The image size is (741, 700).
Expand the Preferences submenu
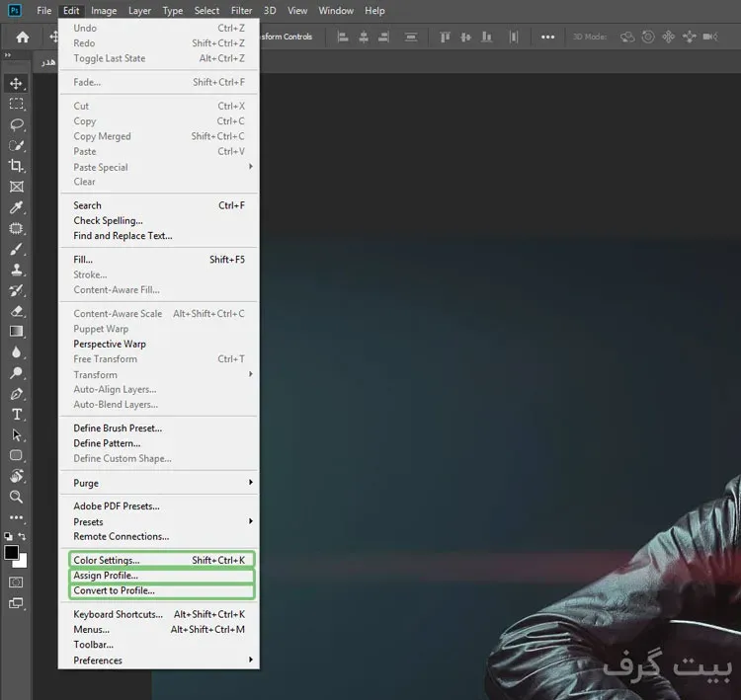click(x=159, y=660)
